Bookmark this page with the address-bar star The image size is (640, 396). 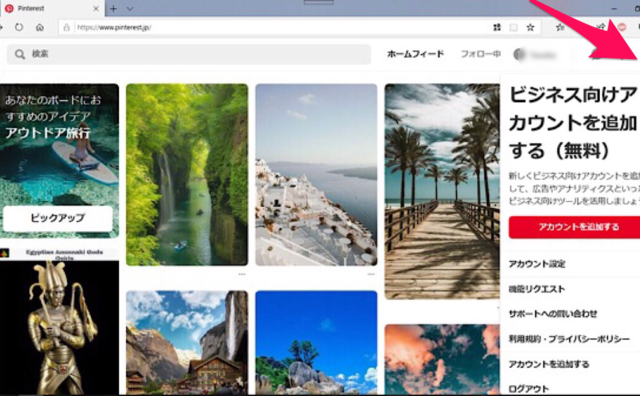tap(530, 27)
